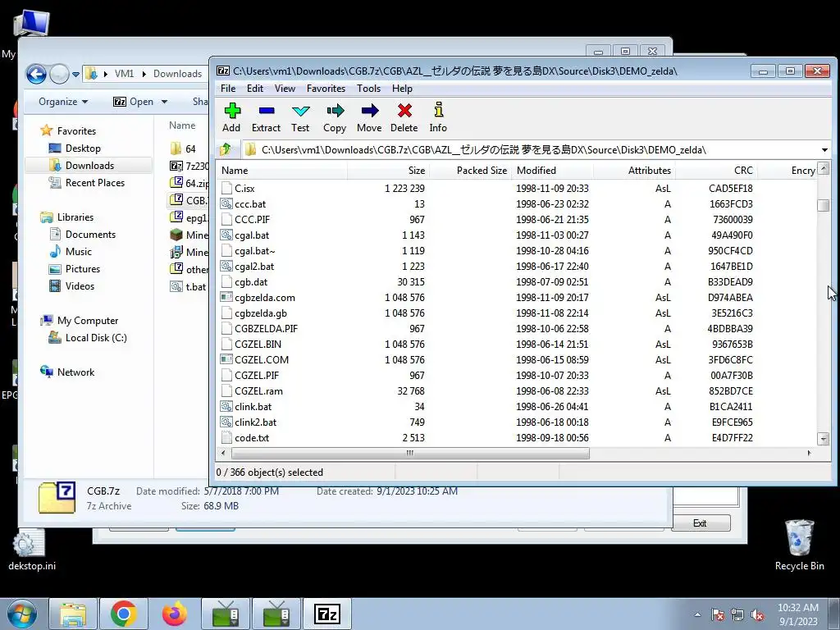
Task: Select Local Disk (C:) in Explorer
Action: pyautogui.click(x=88, y=338)
